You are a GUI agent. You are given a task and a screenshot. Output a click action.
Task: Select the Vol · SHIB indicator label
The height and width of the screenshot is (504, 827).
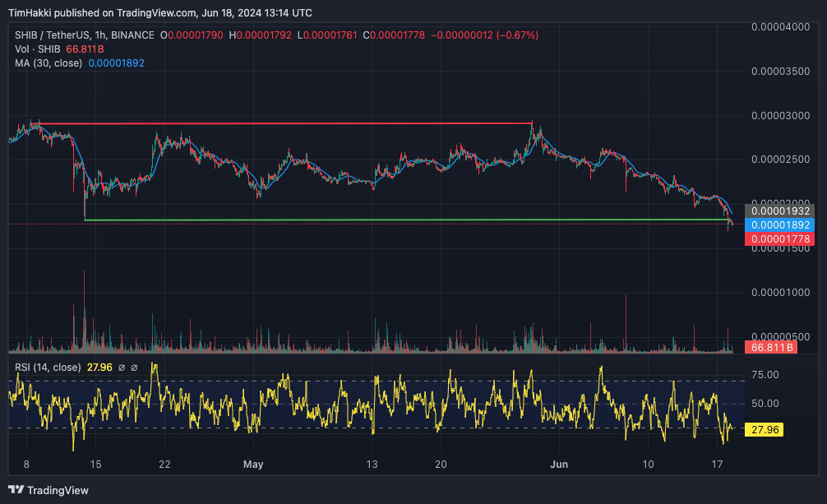click(38, 49)
